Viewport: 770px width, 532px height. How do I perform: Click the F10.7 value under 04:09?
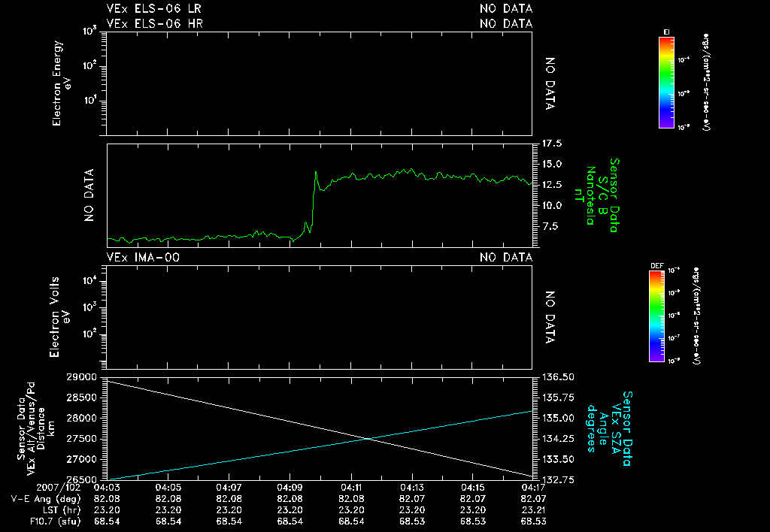(290, 521)
